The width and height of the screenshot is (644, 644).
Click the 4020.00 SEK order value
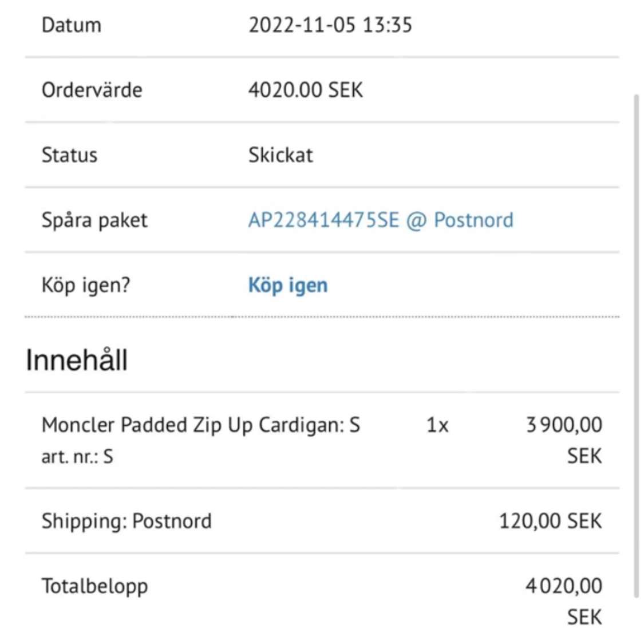coord(305,90)
